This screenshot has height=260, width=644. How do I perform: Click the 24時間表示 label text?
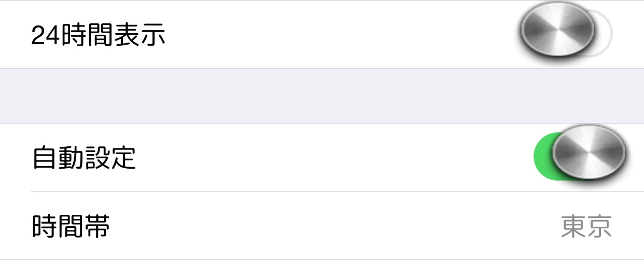[x=99, y=34]
